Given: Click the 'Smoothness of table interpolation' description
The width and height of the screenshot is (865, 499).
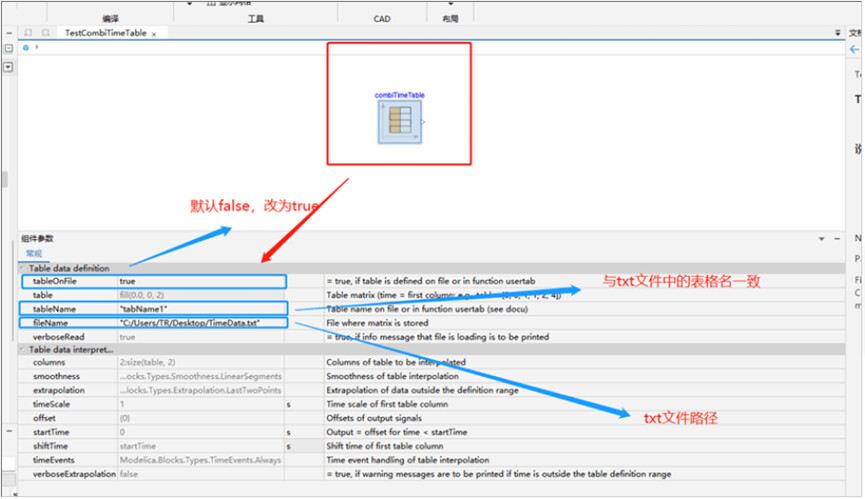Looking at the screenshot, I should point(392,377).
